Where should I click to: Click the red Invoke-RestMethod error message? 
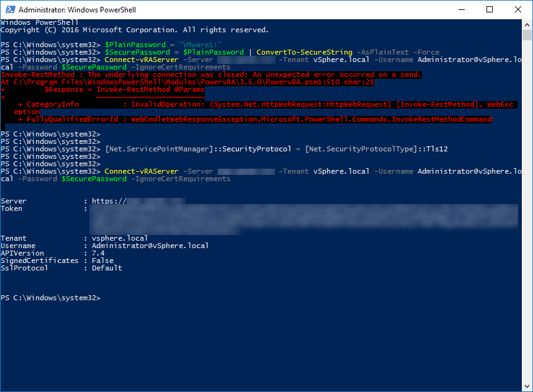tap(211, 74)
